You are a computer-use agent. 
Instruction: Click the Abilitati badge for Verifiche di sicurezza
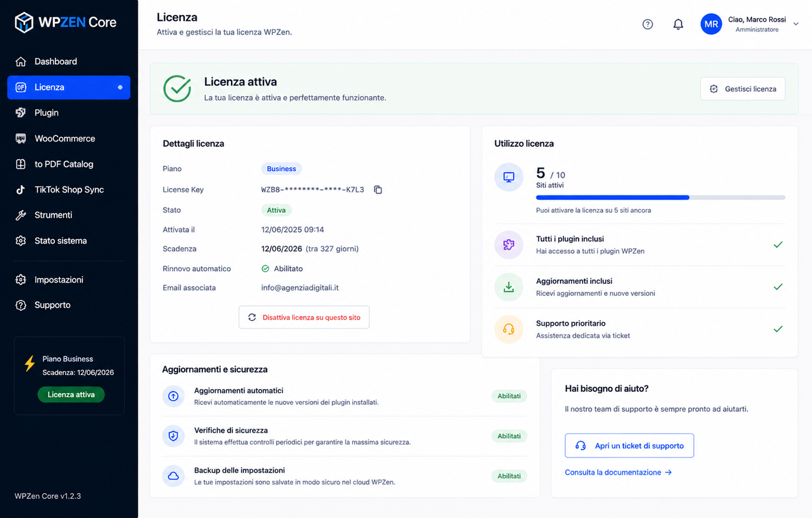pyautogui.click(x=509, y=436)
